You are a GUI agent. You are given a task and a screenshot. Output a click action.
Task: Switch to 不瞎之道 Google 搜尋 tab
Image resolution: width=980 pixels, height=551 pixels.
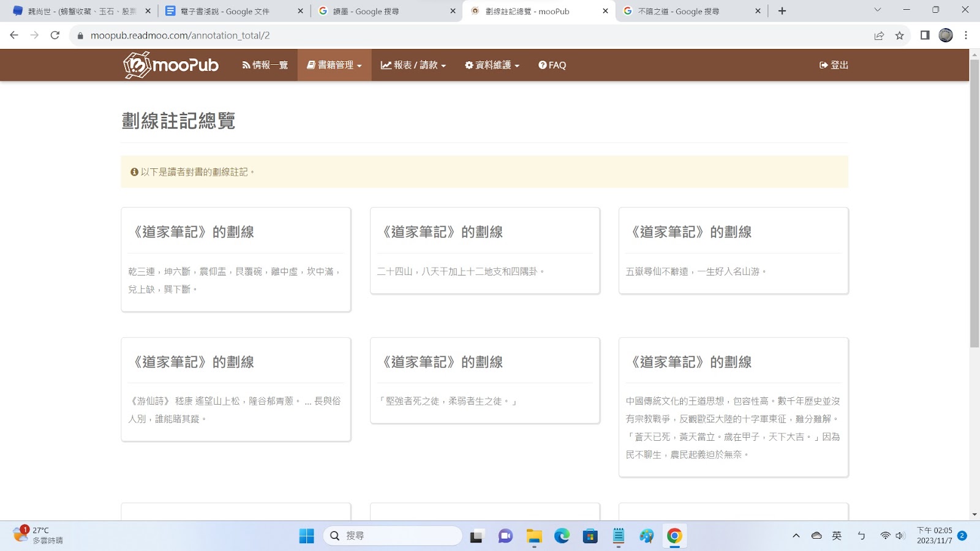(691, 11)
